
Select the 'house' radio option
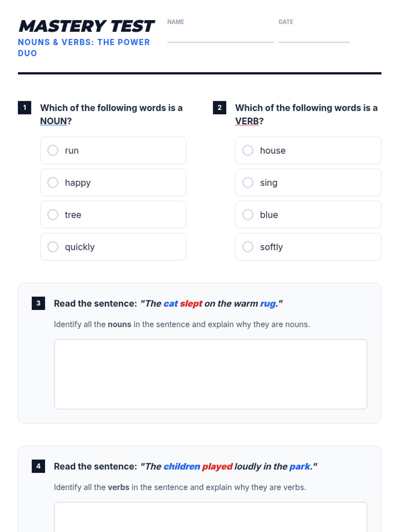pyautogui.click(x=248, y=150)
